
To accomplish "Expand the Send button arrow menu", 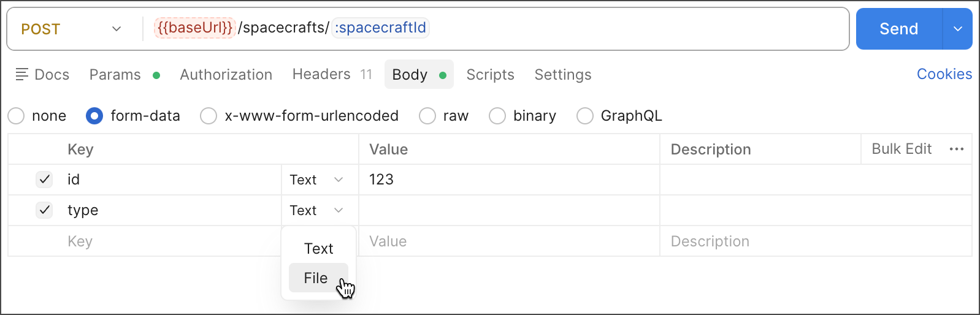I will [x=957, y=29].
